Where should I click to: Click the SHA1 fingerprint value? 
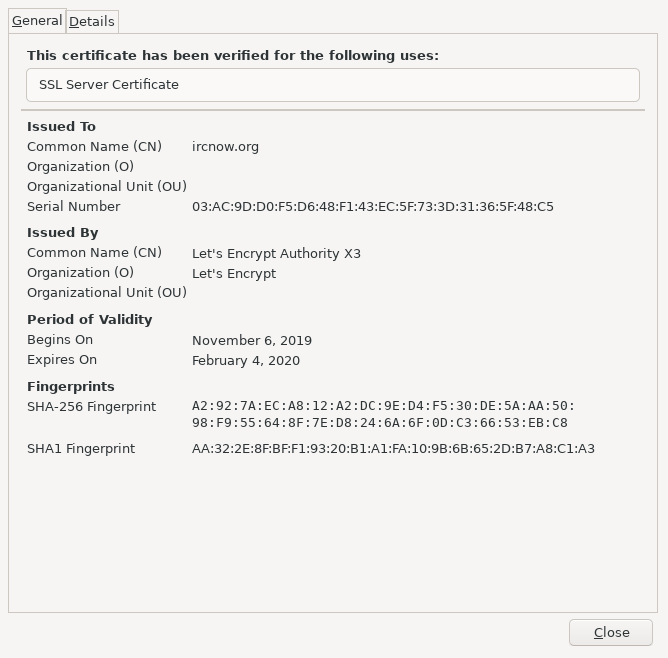393,449
